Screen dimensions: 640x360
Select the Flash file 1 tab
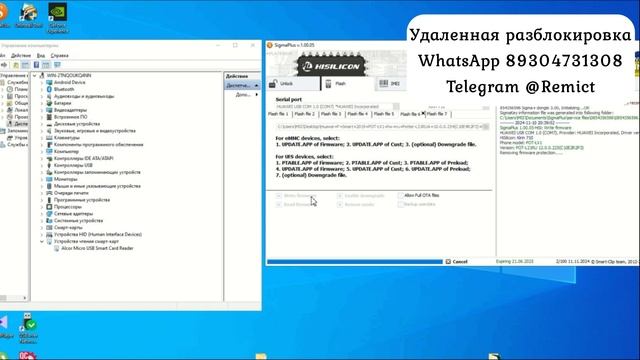pos(279,114)
